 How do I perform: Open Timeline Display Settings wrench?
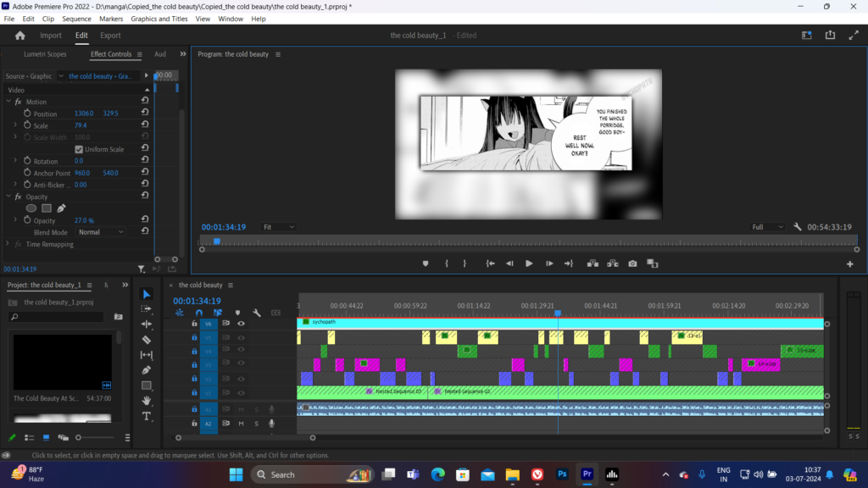click(x=257, y=313)
